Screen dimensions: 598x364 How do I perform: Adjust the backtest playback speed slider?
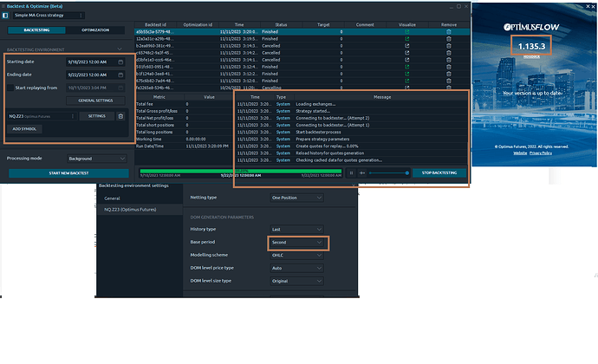coord(389,172)
